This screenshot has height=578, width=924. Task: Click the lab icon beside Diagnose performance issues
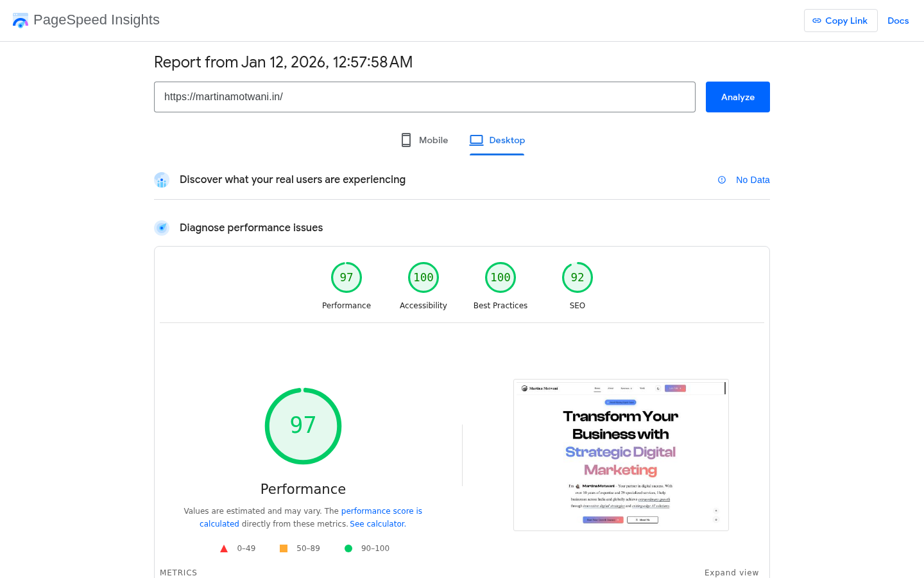pos(162,227)
